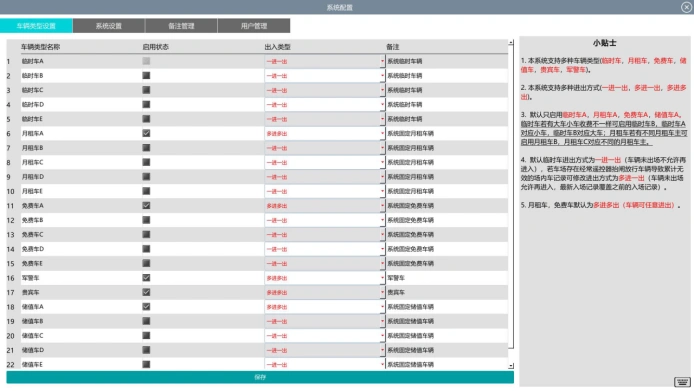Open the 临时车A 出入类型 dropdown
The height and width of the screenshot is (391, 694).
point(382,61)
